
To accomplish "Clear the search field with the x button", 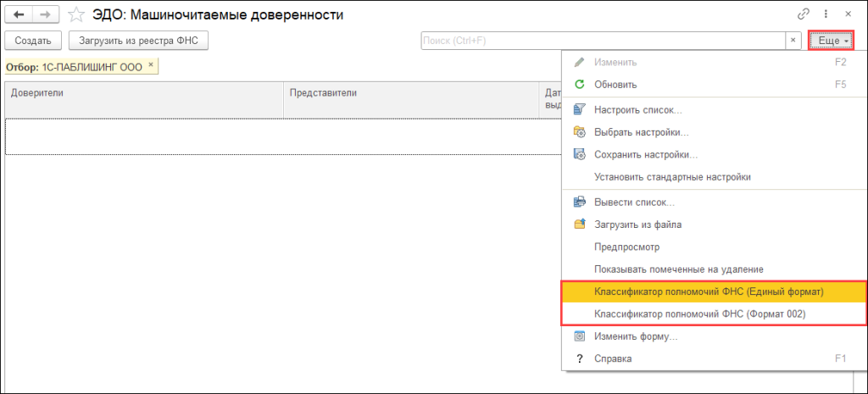I will coord(793,40).
